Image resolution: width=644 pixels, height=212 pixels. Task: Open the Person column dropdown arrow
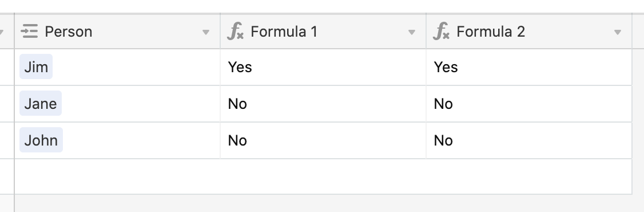click(x=206, y=33)
